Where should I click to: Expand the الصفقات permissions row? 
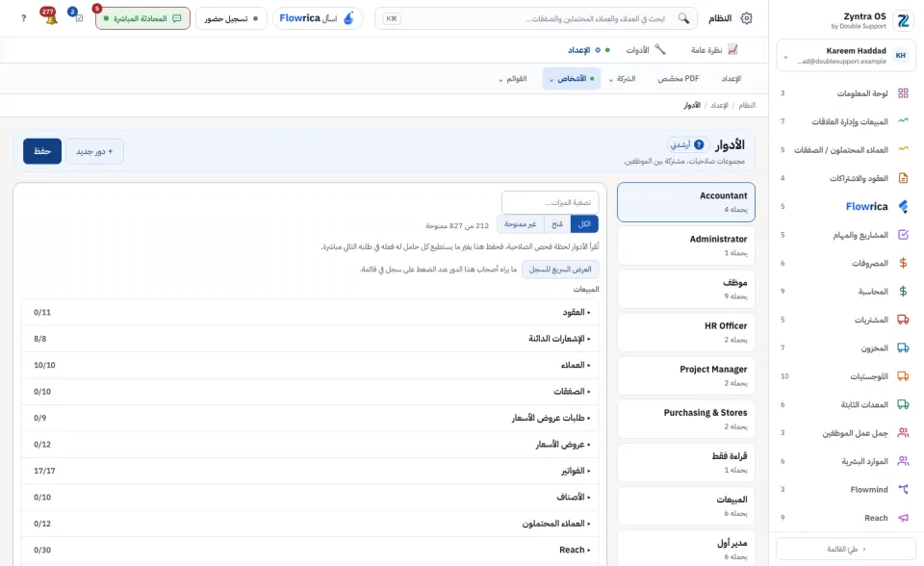click(310, 392)
